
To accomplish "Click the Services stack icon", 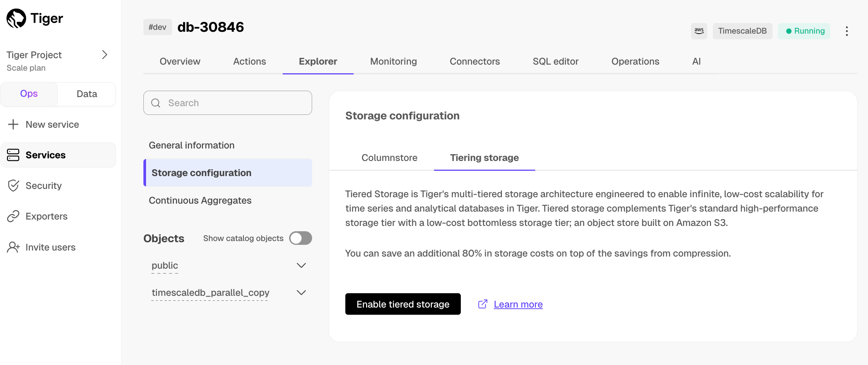I will [13, 155].
